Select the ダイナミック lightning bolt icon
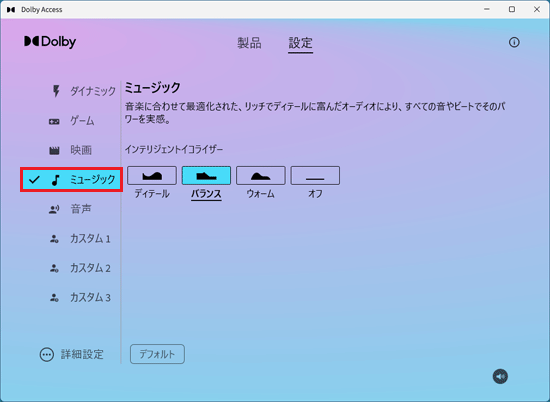This screenshot has width=550, height=402. click(56, 91)
